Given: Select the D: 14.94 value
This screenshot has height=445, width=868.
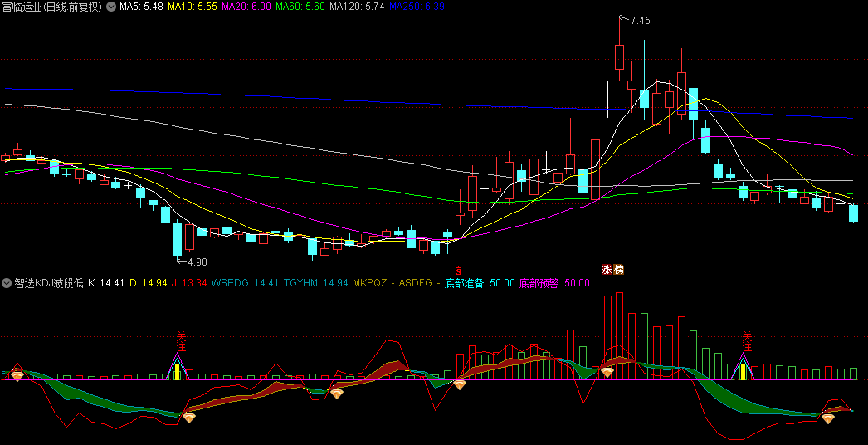Looking at the screenshot, I should [149, 283].
